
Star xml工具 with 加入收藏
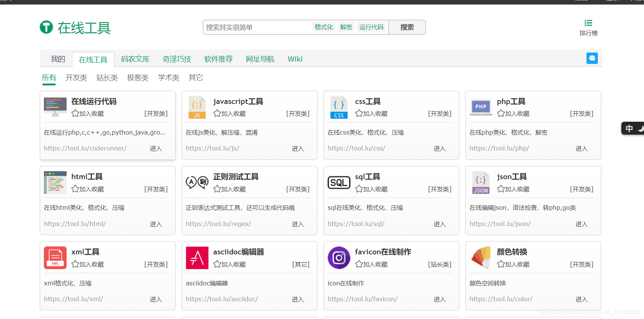pos(88,264)
